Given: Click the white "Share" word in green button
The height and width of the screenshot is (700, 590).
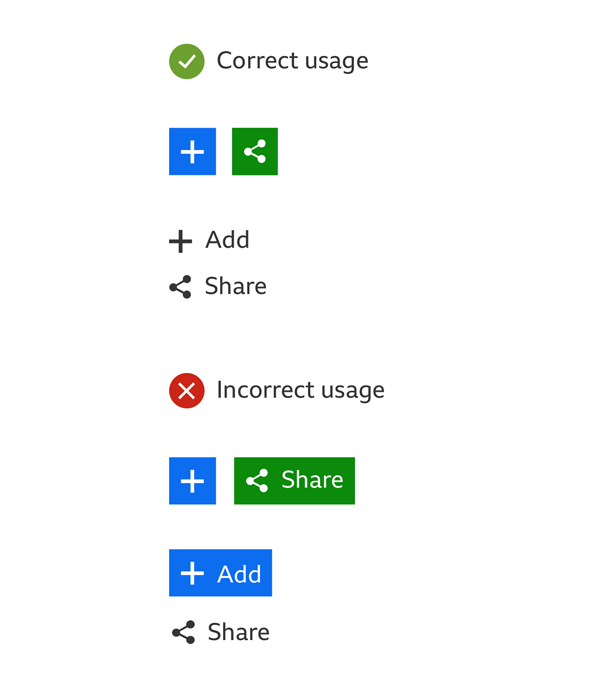Looking at the screenshot, I should (x=312, y=480).
